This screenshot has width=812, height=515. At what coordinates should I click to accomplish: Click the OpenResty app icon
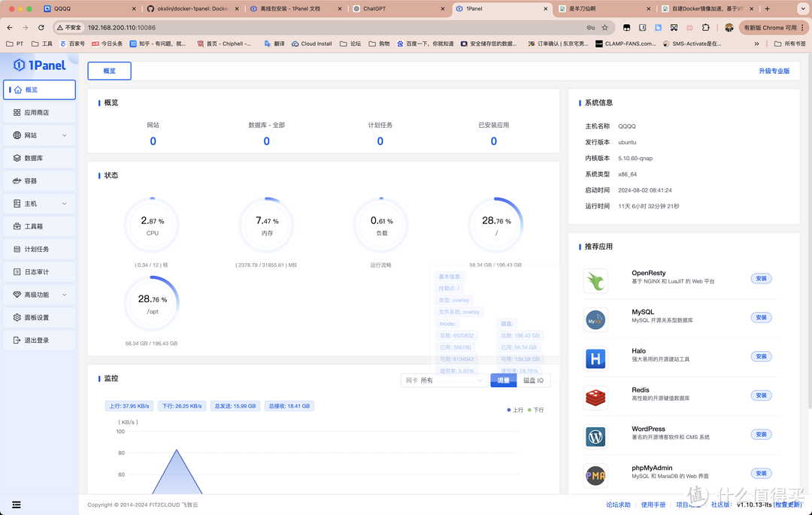click(x=595, y=281)
